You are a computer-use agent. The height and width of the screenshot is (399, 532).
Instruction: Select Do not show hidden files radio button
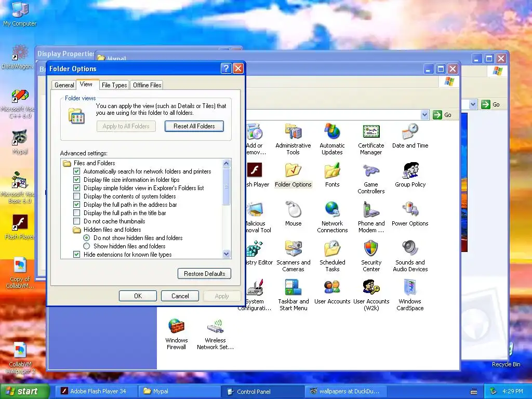click(87, 238)
